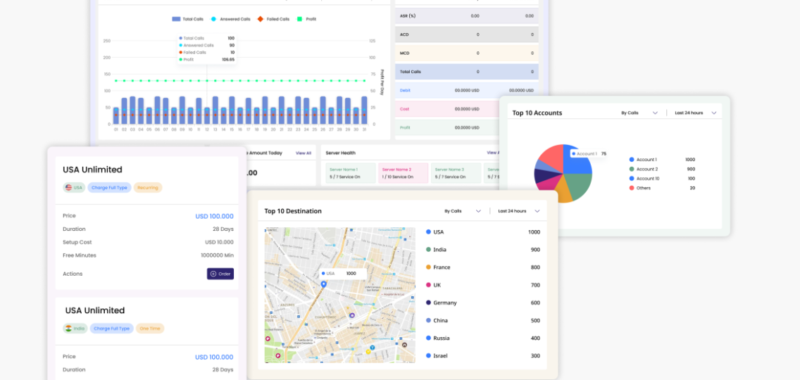Image resolution: width=800 pixels, height=380 pixels.
Task: Expand Last 24 hours dropdown in Top 10 Destination
Action: coord(519,211)
